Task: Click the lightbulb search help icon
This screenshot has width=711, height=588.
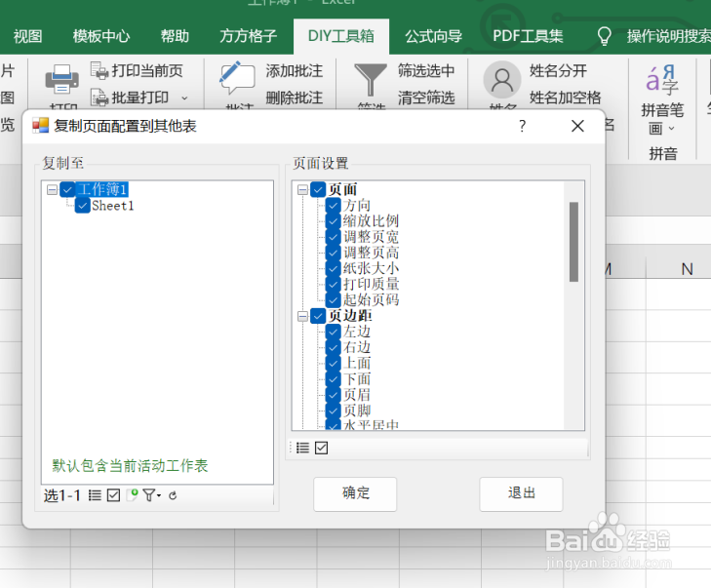Action: 604,36
